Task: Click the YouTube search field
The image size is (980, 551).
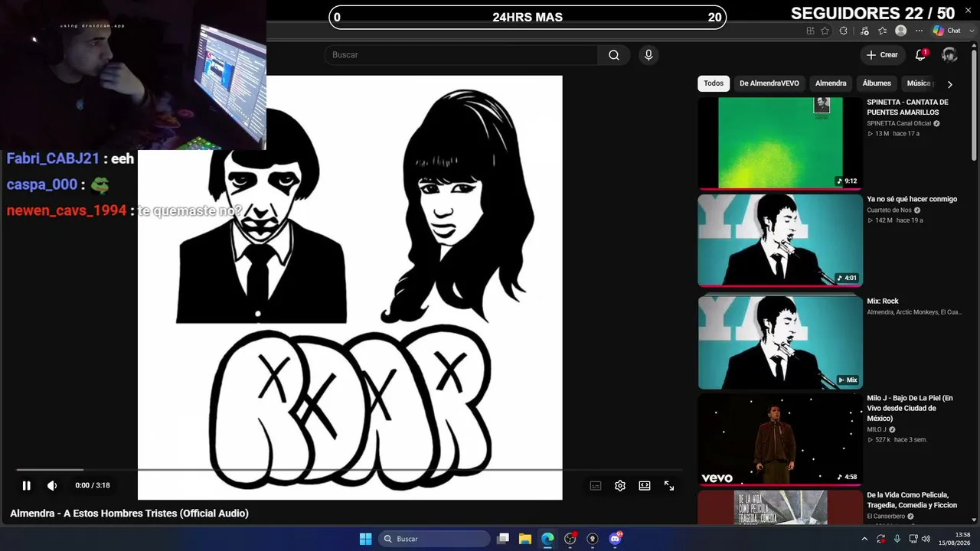Action: point(461,55)
